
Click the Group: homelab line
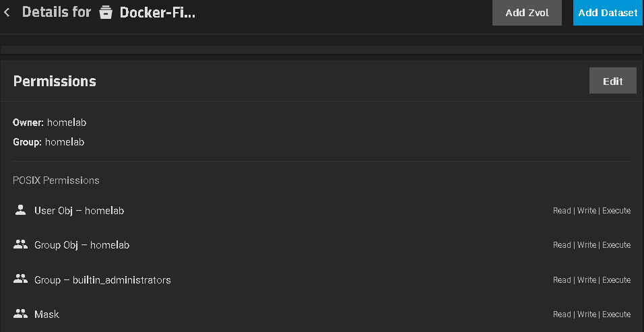[49, 142]
